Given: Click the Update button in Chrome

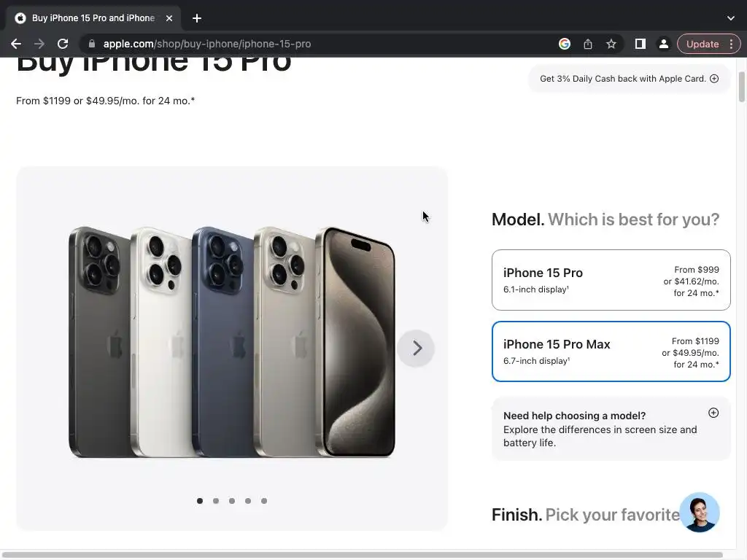Looking at the screenshot, I should [703, 44].
